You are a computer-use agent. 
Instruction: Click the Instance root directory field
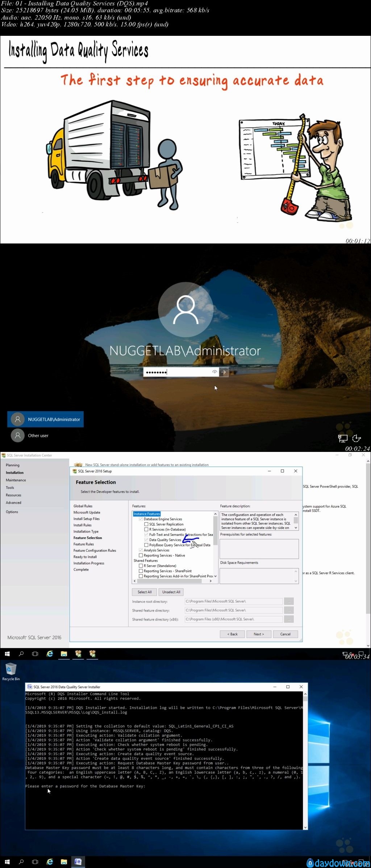[x=233, y=601]
